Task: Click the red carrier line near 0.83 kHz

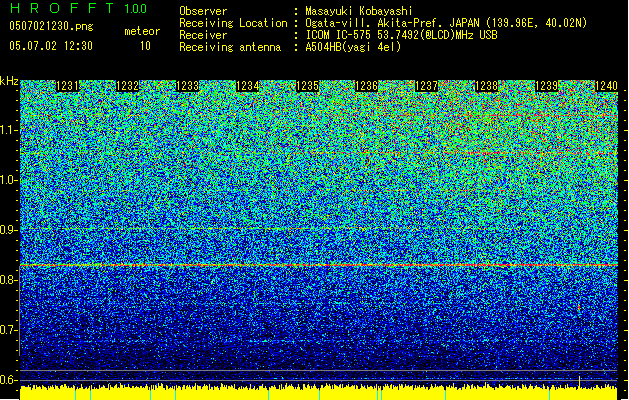Action: [319, 265]
